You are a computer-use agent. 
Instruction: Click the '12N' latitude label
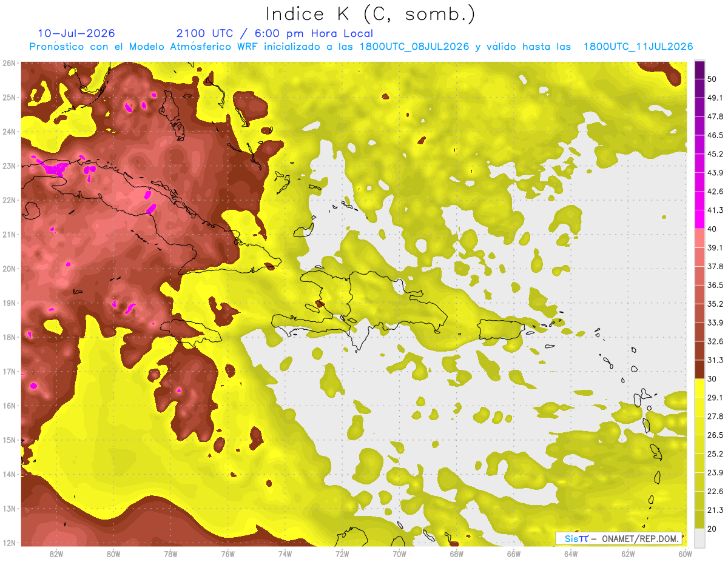coord(8,543)
